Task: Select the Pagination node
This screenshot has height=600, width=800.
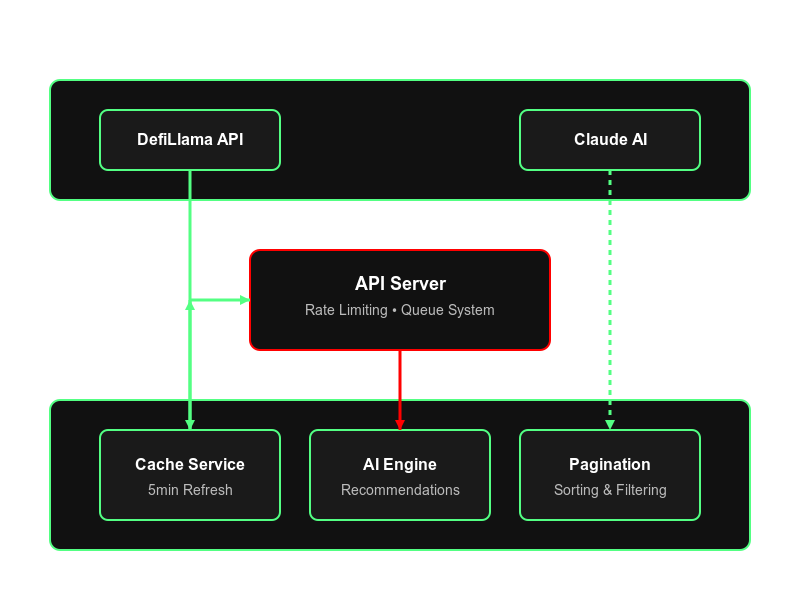Action: (610, 475)
